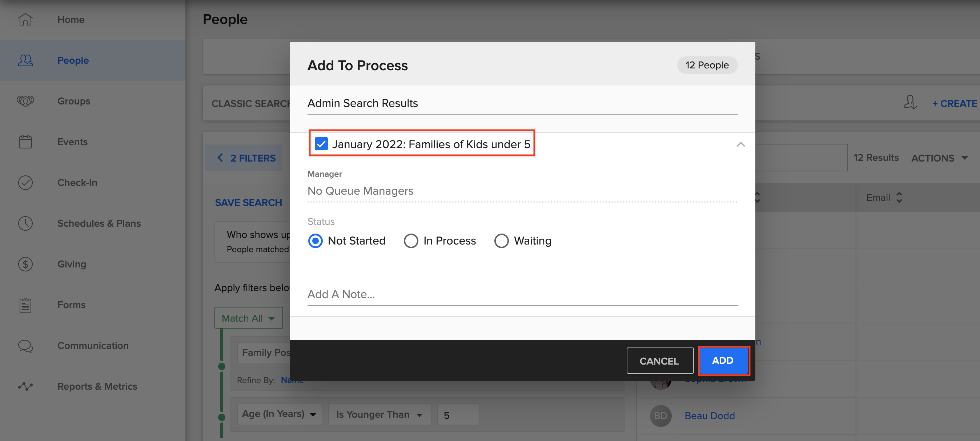This screenshot has width=980, height=441.
Task: Select the In Process status radio button
Action: pyautogui.click(x=411, y=241)
